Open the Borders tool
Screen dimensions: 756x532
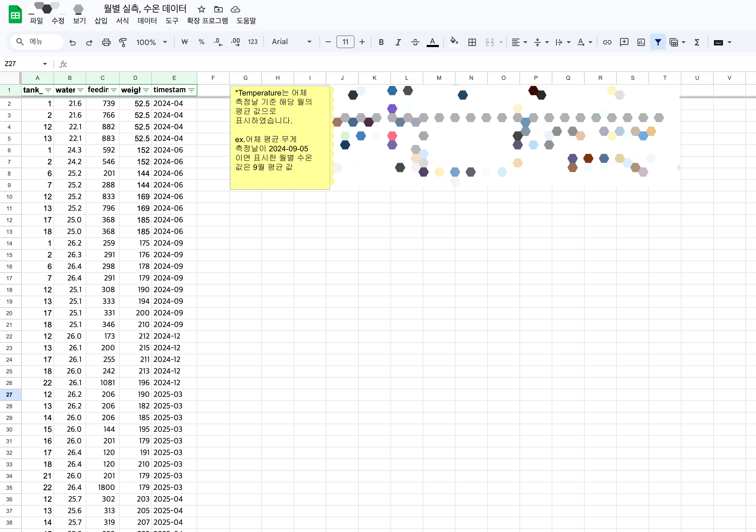click(472, 42)
